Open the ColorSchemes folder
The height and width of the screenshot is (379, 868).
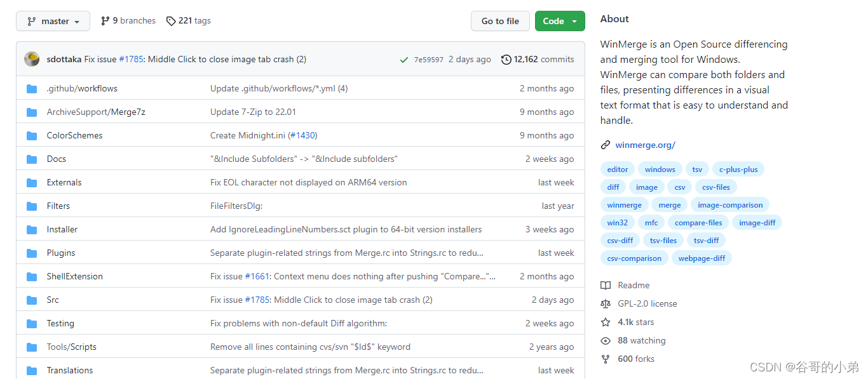(74, 136)
